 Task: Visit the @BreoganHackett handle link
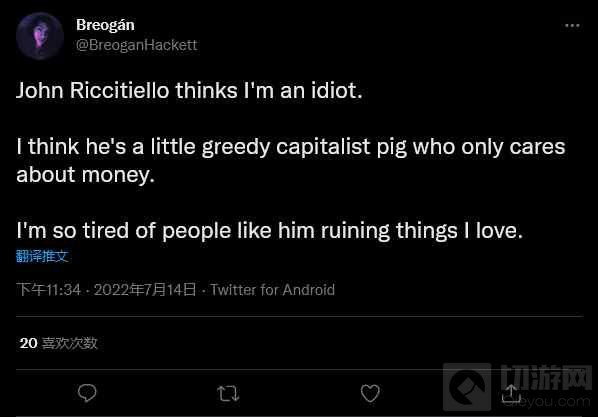point(137,45)
